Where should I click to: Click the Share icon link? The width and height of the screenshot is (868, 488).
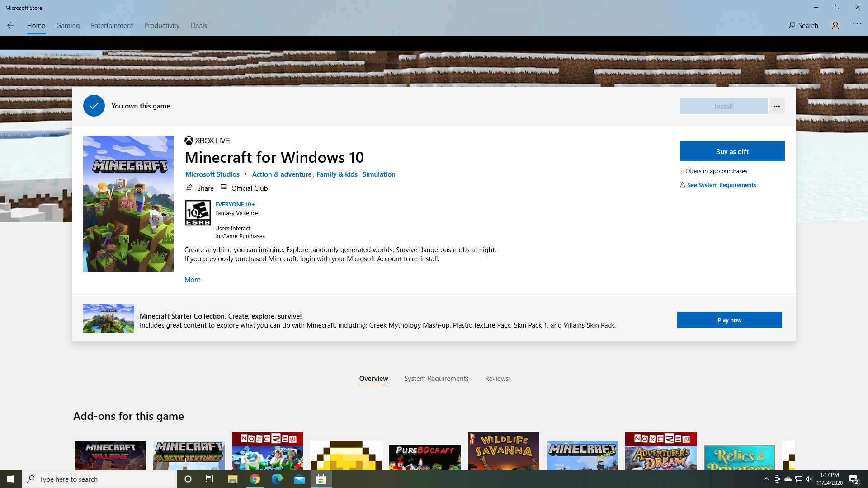pyautogui.click(x=199, y=188)
